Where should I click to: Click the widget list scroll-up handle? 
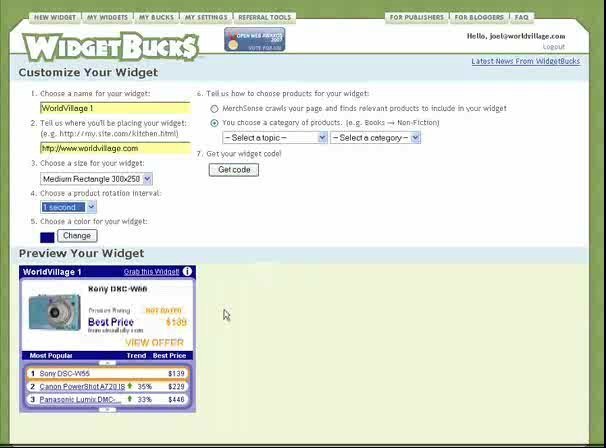click(107, 363)
